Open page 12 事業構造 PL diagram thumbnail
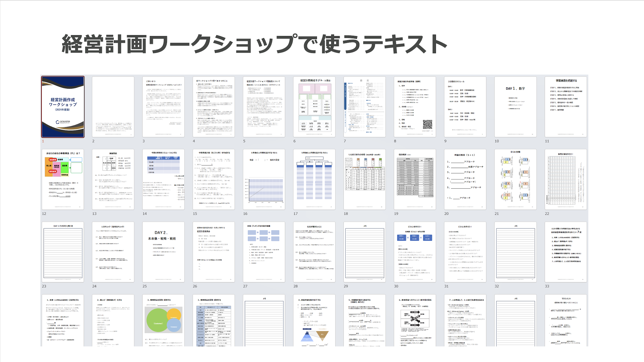The width and height of the screenshot is (644, 362). tap(63, 179)
